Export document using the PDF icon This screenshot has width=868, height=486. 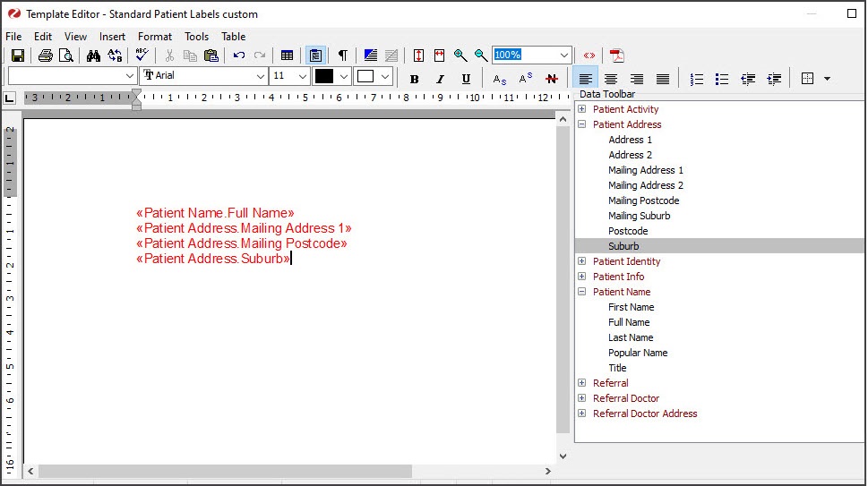click(616, 55)
